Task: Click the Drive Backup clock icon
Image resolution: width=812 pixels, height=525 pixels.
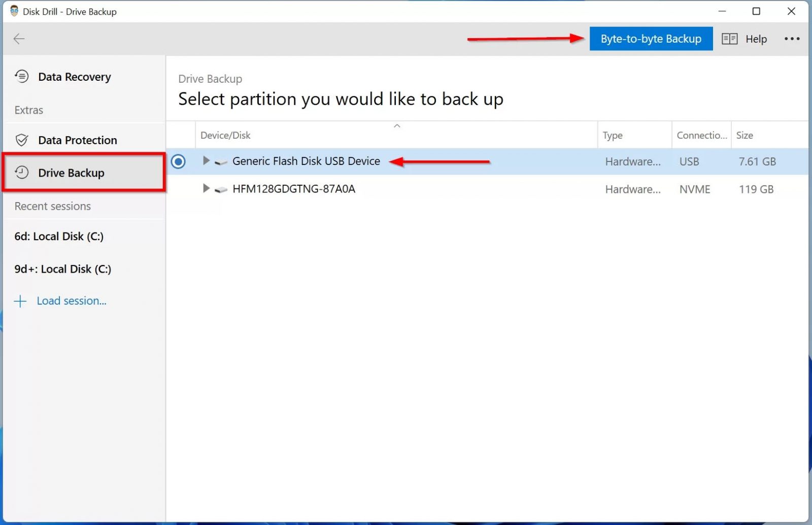Action: click(x=22, y=173)
